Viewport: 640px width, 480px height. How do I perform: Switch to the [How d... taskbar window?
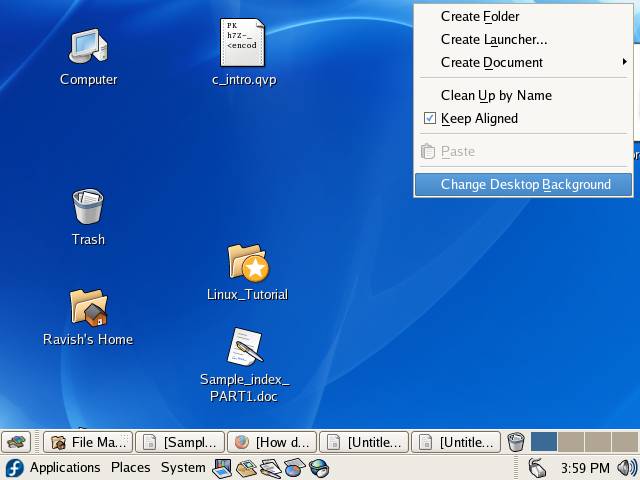(272, 442)
